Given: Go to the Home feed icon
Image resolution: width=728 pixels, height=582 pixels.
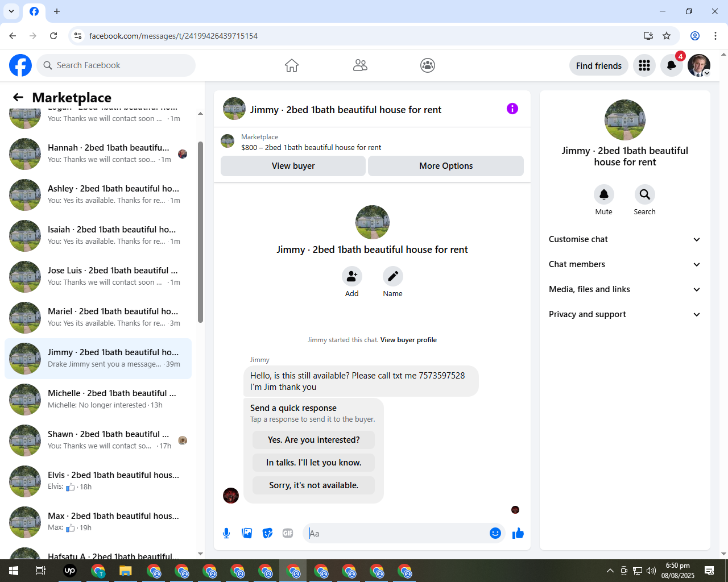Looking at the screenshot, I should click(x=292, y=65).
